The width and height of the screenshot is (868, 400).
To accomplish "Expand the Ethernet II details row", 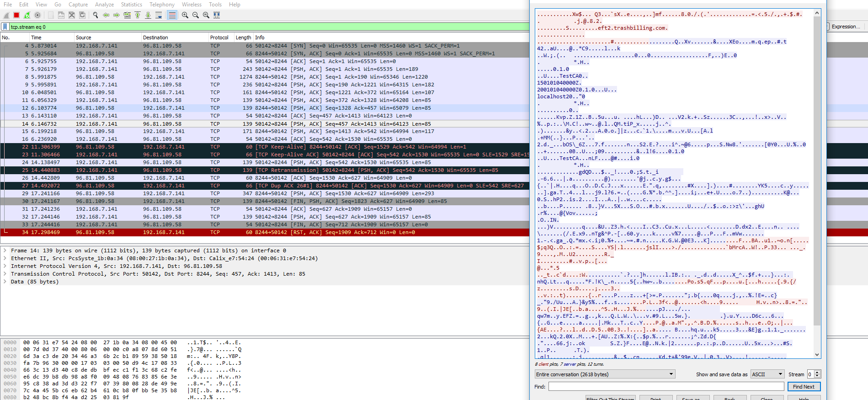I will 5,258.
